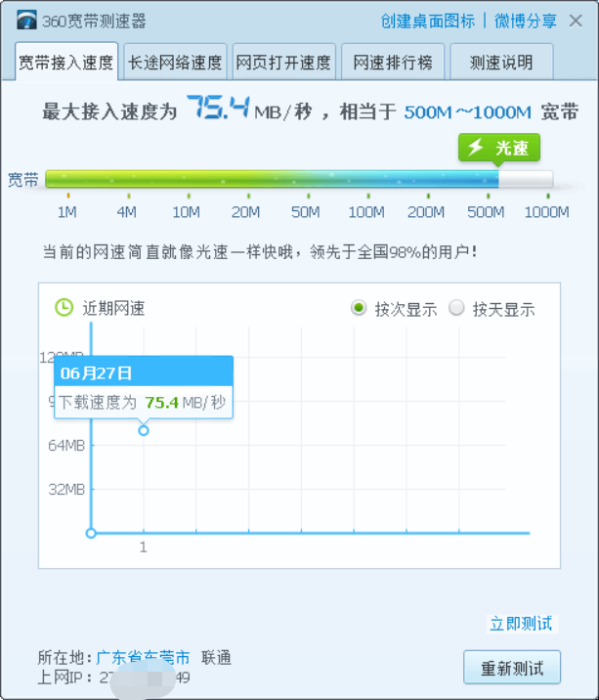
Task: Click the 100M scale label
Action: point(366,211)
